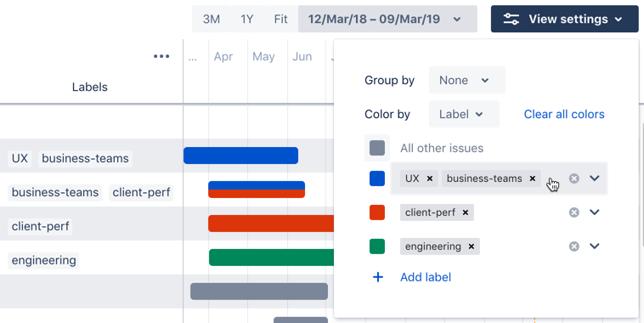This screenshot has width=644, height=323.
Task: Change the green engineering color swatch
Action: click(x=377, y=246)
